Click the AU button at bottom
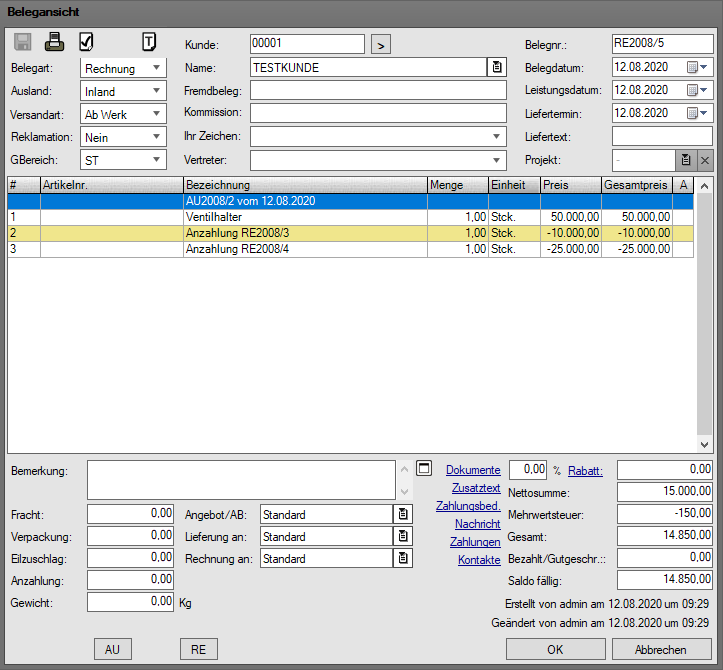This screenshot has width=723, height=670. pos(112,649)
